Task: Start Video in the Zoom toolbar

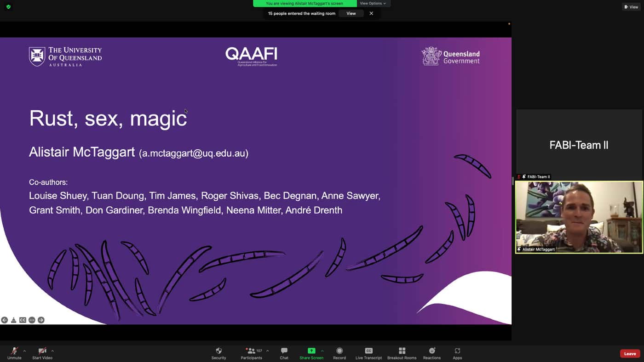Action: [x=42, y=353]
